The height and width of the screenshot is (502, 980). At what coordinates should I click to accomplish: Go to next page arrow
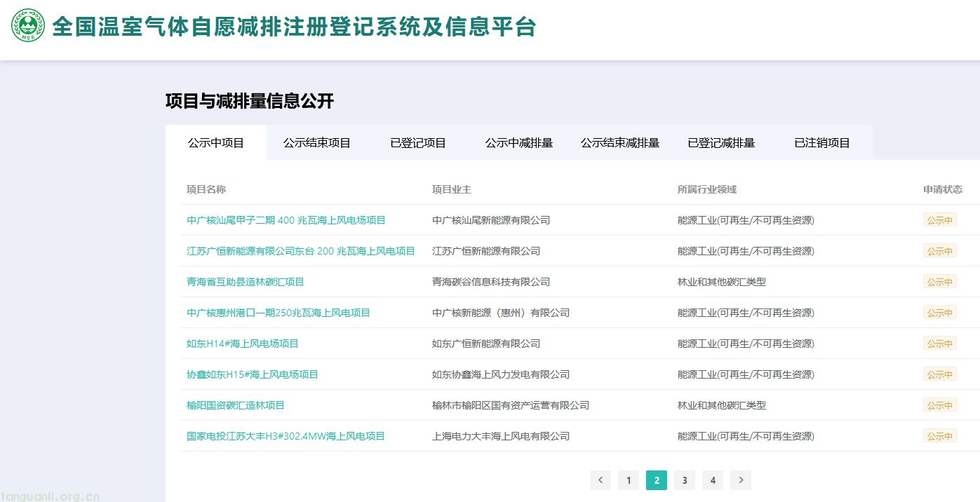coord(741,480)
